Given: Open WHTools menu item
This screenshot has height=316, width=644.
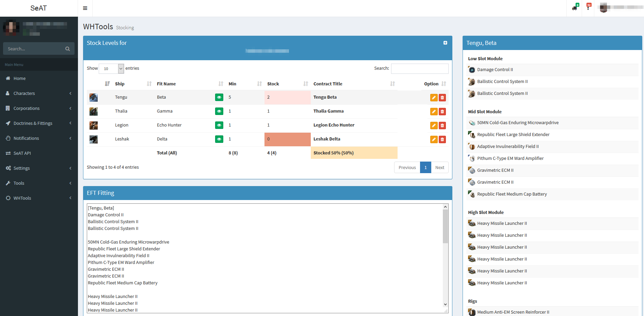Looking at the screenshot, I should pos(39,198).
